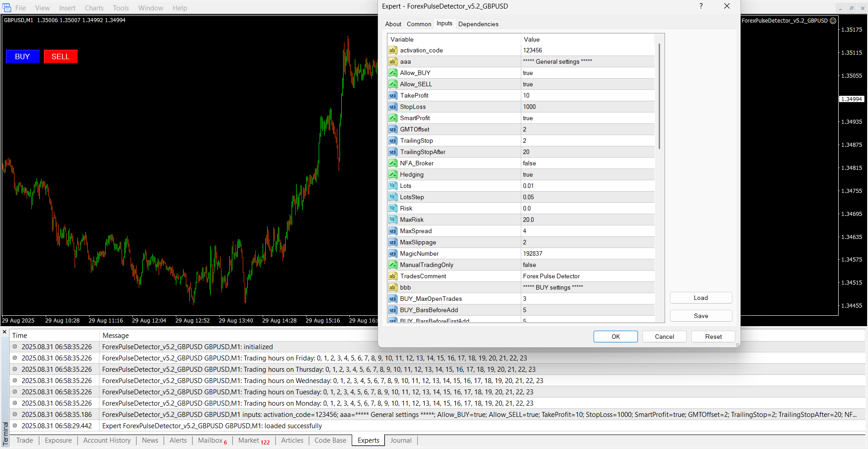Select the Allow_SELL true value cell

[x=588, y=84]
